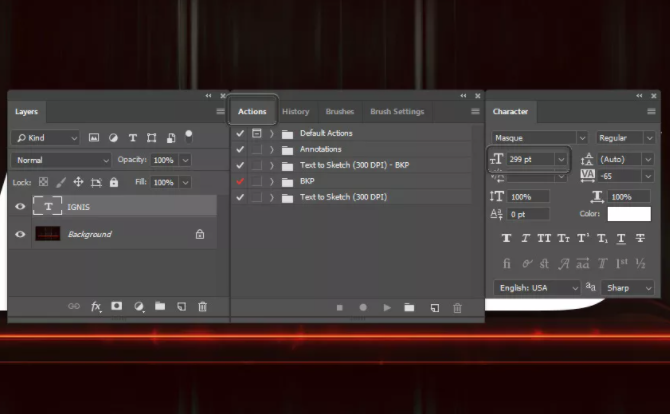This screenshot has height=414, width=670.
Task: Open Layers panel options menu
Action: tap(220, 112)
